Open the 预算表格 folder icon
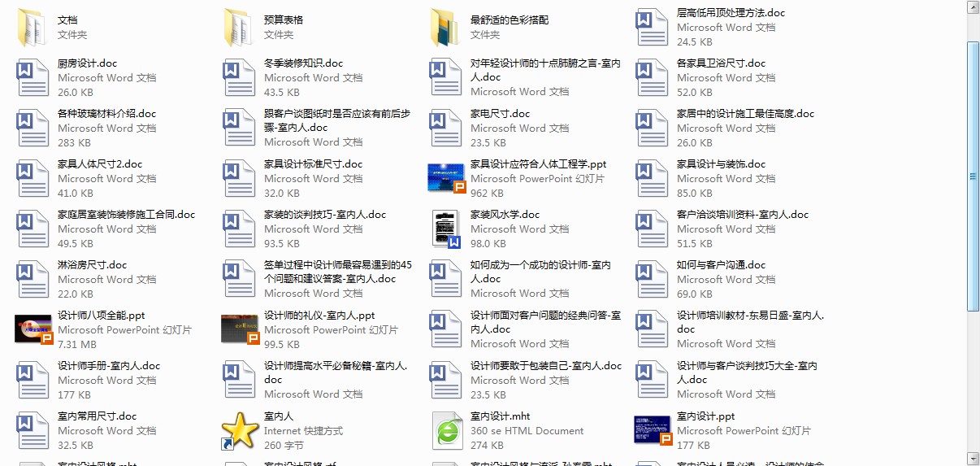980x466 pixels. coord(240,28)
